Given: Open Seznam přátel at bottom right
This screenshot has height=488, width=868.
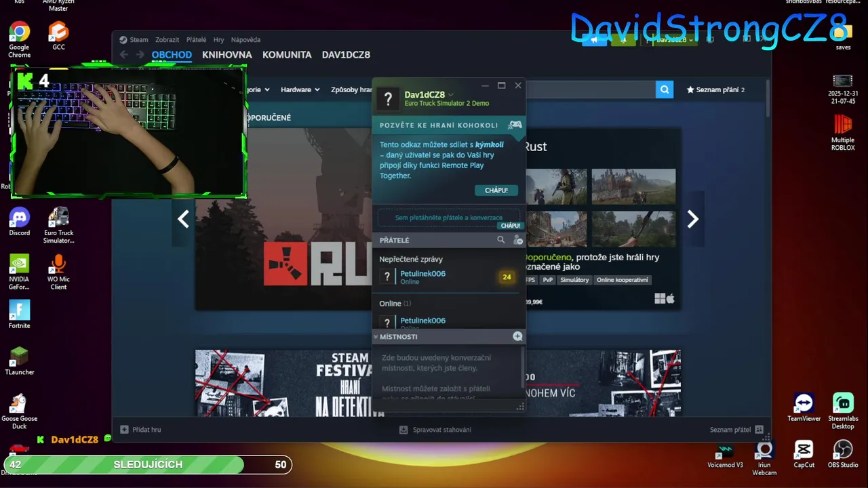Looking at the screenshot, I should tap(736, 430).
